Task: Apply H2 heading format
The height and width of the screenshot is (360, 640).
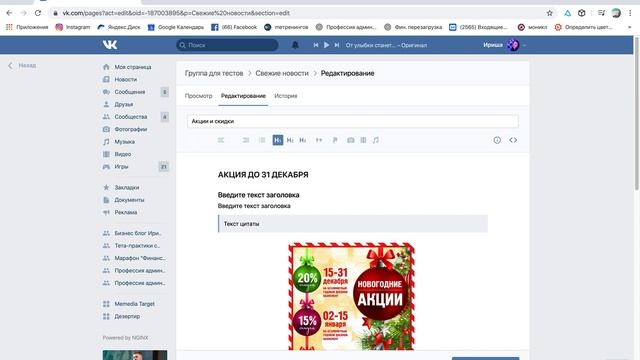Action: [290, 140]
